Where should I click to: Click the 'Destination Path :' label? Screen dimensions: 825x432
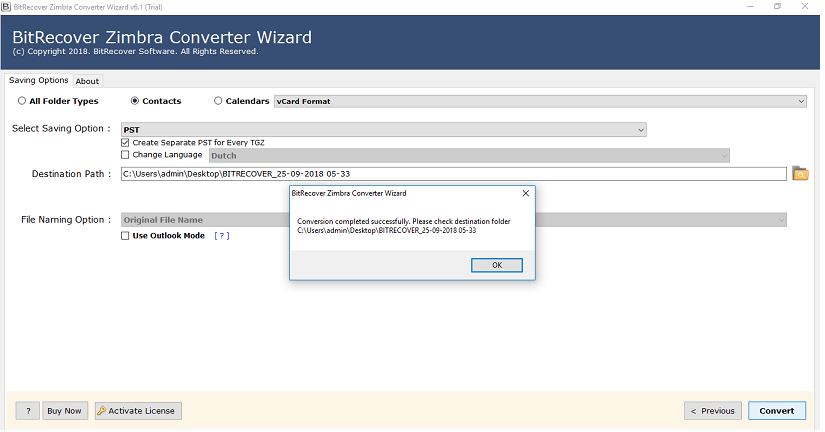[71, 174]
